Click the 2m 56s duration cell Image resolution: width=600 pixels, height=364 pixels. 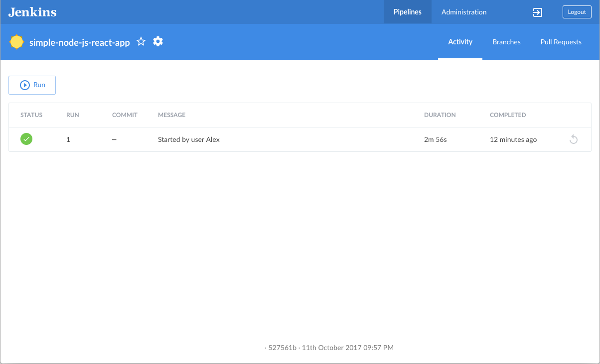(435, 139)
